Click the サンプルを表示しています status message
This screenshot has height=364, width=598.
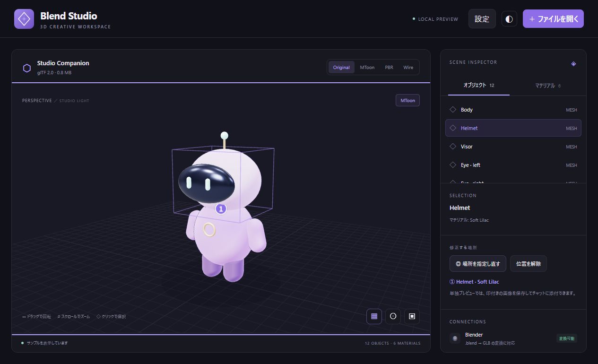tap(47, 343)
